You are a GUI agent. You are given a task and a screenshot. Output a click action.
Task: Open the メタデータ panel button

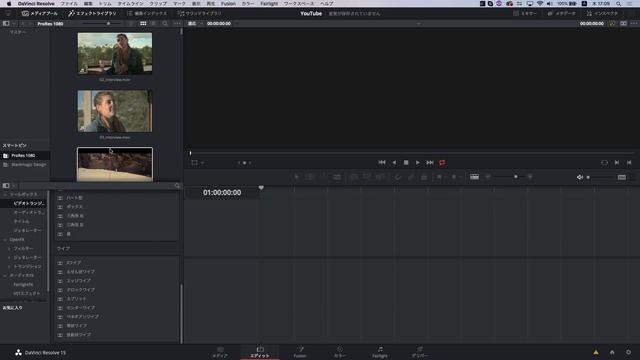coord(562,13)
